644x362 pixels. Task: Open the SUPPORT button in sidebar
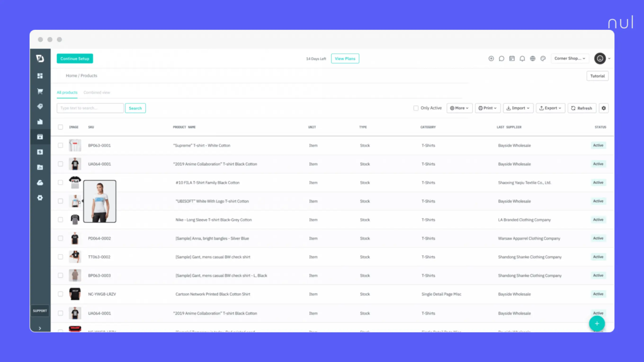40,311
